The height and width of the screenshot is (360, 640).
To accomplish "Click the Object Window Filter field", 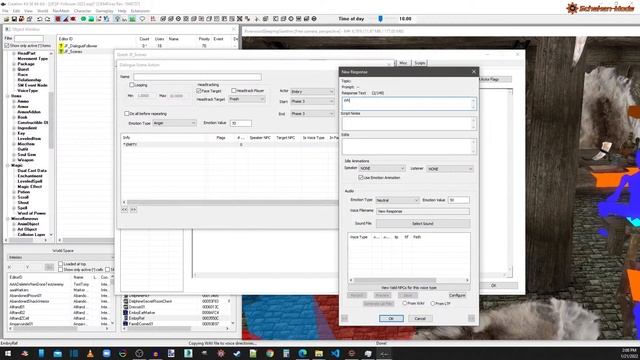I will [x=29, y=38].
